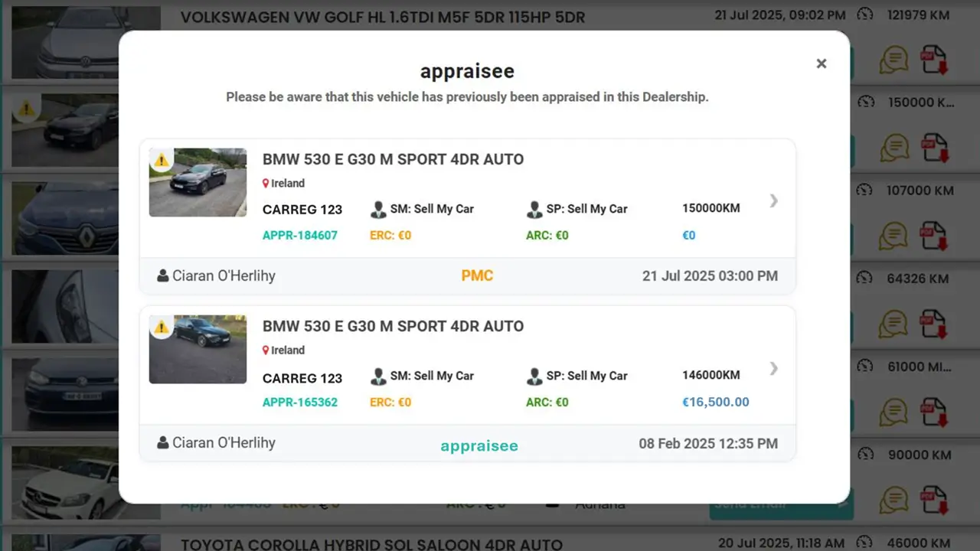This screenshot has height=551, width=980.
Task: Open chat icon in the 64326 KM row
Action: click(x=893, y=324)
